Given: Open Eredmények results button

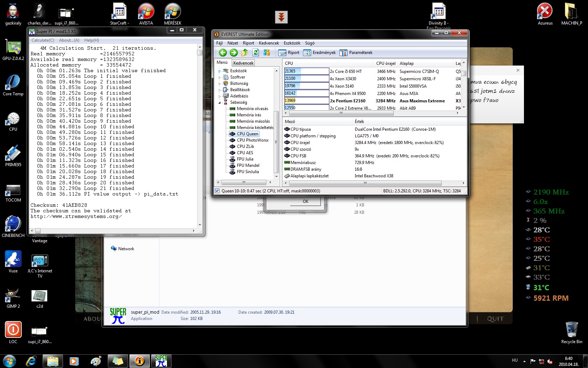Looking at the screenshot, I should 320,53.
